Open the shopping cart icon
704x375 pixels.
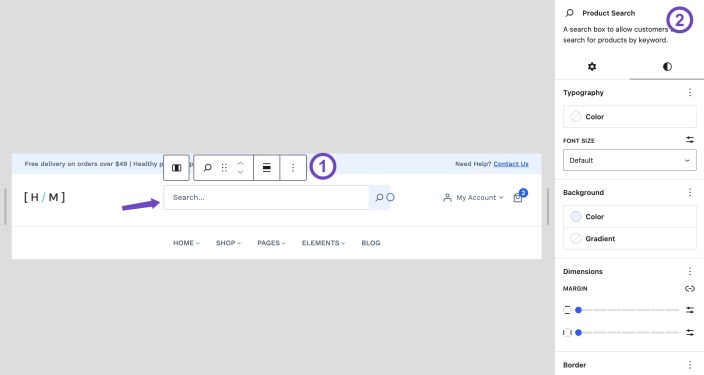[518, 198]
